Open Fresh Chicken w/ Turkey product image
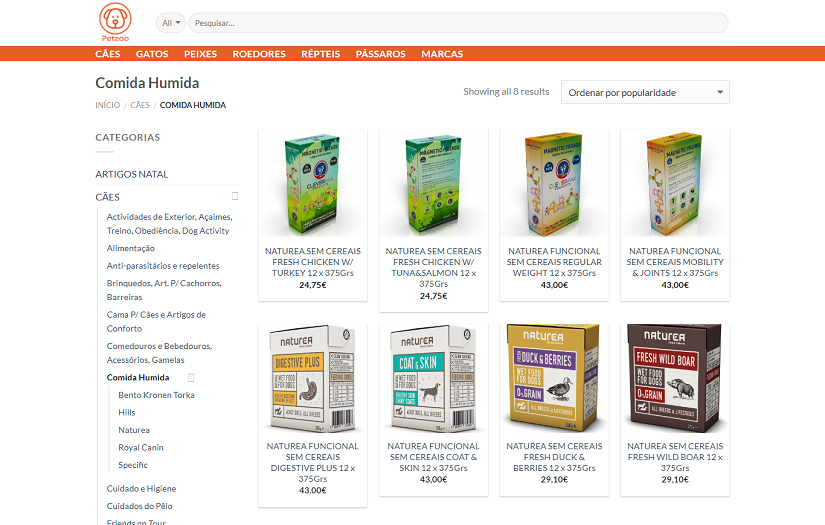 (x=313, y=184)
